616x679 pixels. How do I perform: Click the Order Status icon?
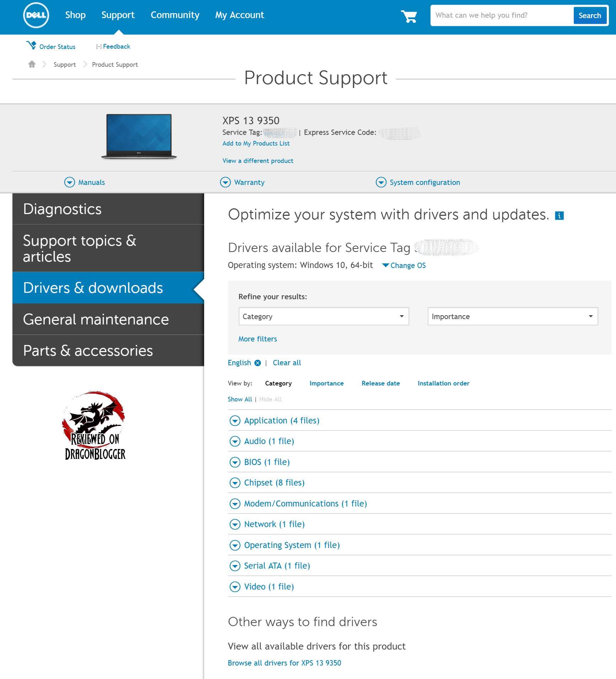coord(31,45)
